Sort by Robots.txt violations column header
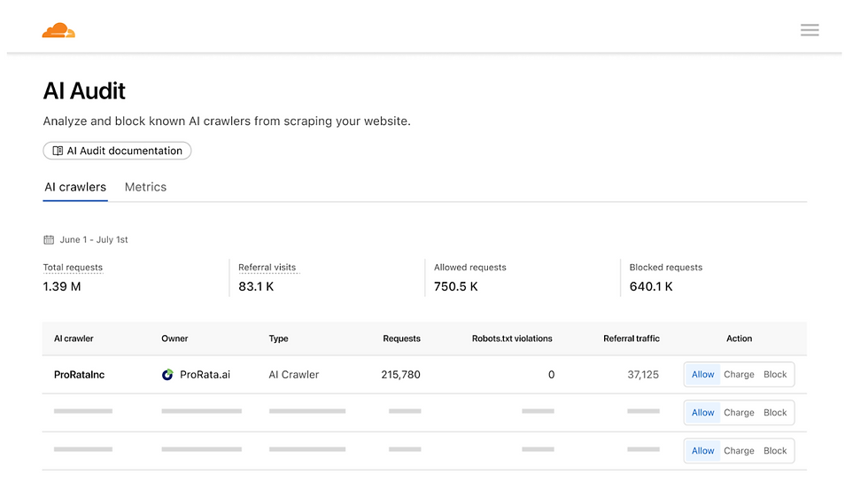The height and width of the screenshot is (490, 868). 512,338
